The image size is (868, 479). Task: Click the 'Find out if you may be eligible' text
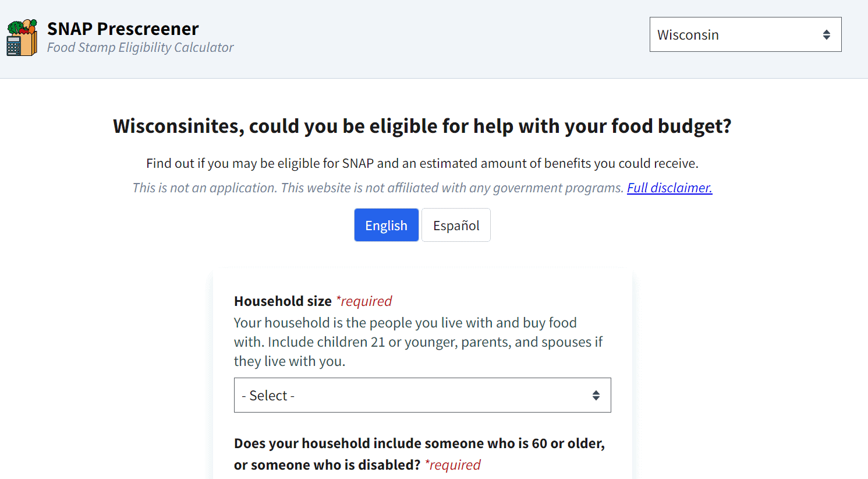pyautogui.click(x=422, y=163)
